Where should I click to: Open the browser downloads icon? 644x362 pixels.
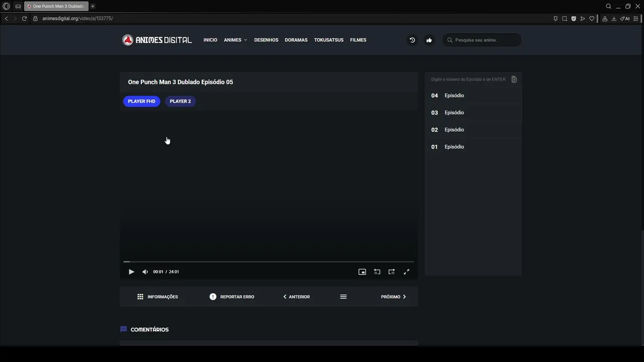[x=614, y=19]
